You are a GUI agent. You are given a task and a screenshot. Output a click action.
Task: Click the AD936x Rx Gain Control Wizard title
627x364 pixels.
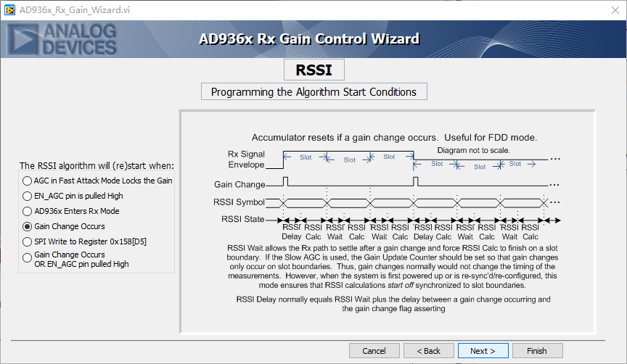tap(309, 38)
